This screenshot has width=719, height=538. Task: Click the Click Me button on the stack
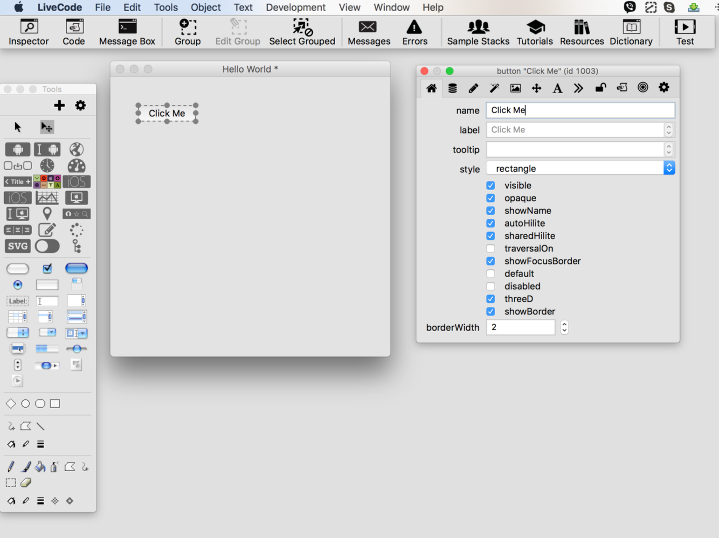pyautogui.click(x=167, y=113)
